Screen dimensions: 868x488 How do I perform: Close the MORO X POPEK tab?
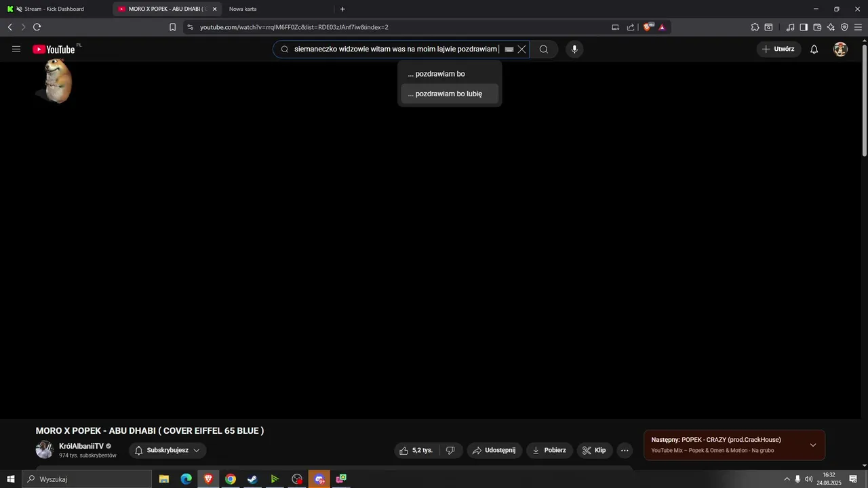coord(214,9)
